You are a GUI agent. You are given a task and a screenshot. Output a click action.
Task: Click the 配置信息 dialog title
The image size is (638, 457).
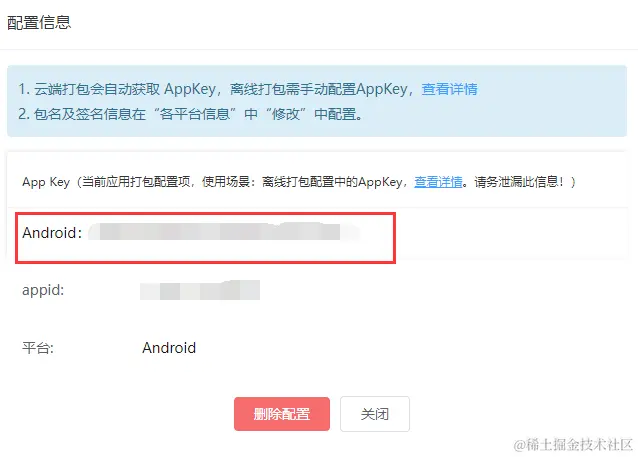pyautogui.click(x=39, y=22)
